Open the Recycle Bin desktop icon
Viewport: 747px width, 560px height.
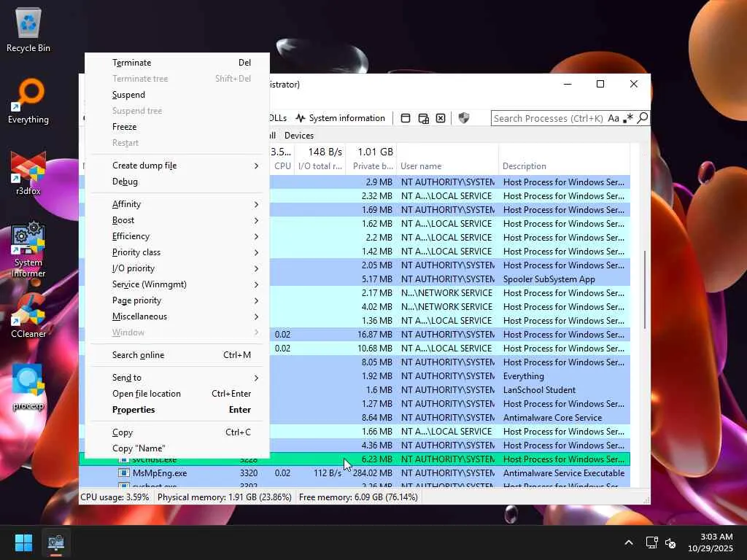[28, 31]
